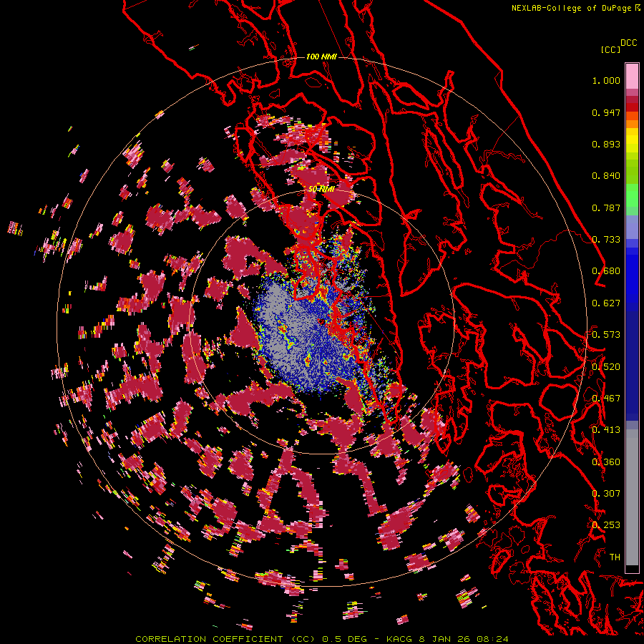Click the 0.520 color scale label
644x644 pixels.
pos(606,367)
